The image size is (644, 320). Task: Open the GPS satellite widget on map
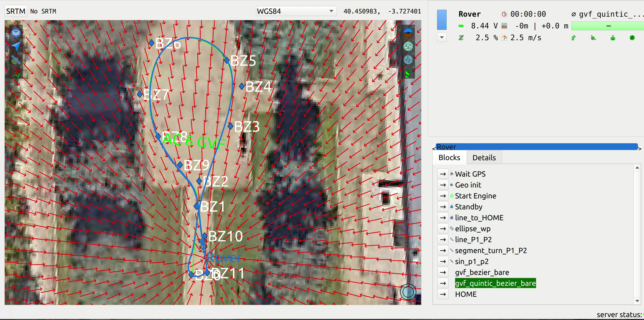tap(16, 60)
